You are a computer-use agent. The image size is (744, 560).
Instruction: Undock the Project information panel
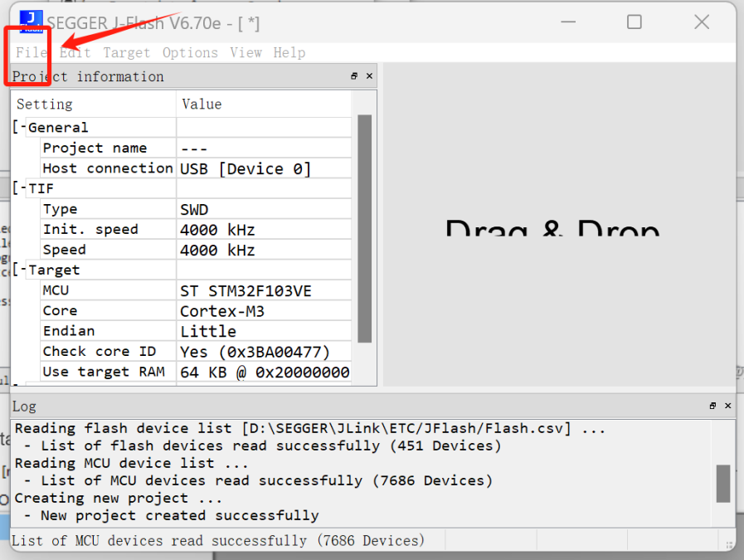354,76
